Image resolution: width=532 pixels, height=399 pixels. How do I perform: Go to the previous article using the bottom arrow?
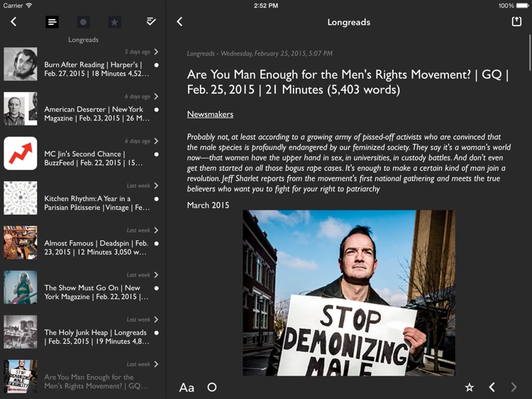pos(492,387)
